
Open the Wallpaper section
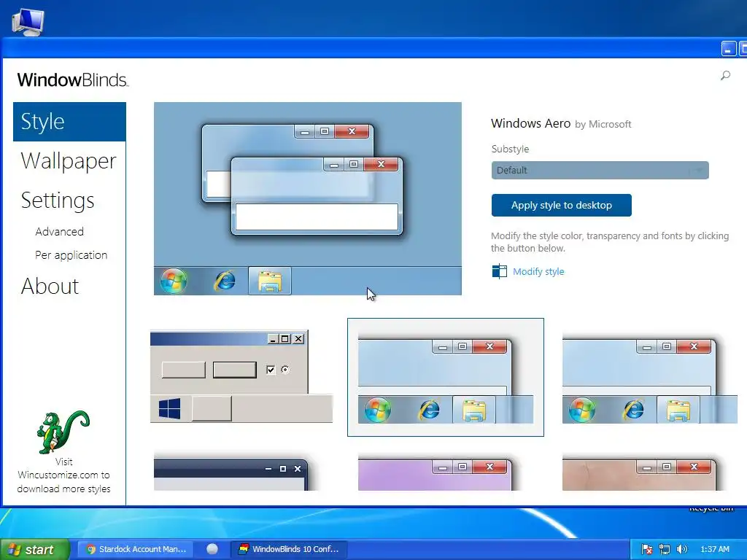pos(69,161)
